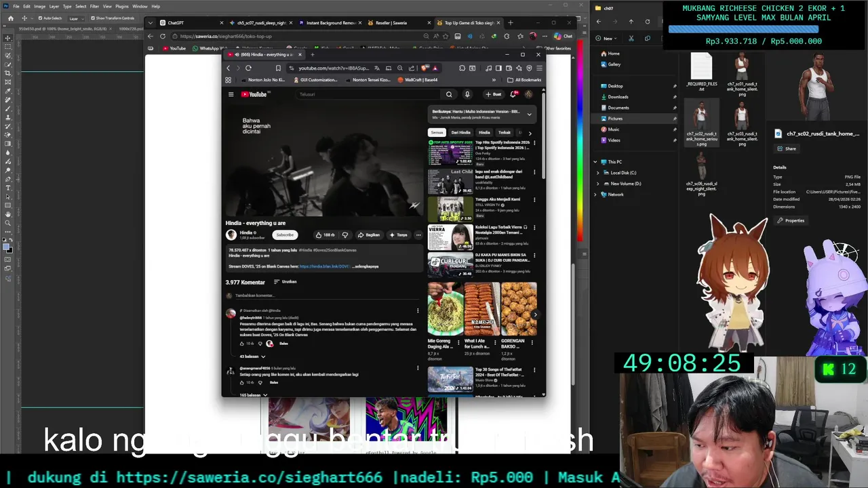Click the Share button in Explorer details pane
The image size is (868, 488).
pos(787,148)
